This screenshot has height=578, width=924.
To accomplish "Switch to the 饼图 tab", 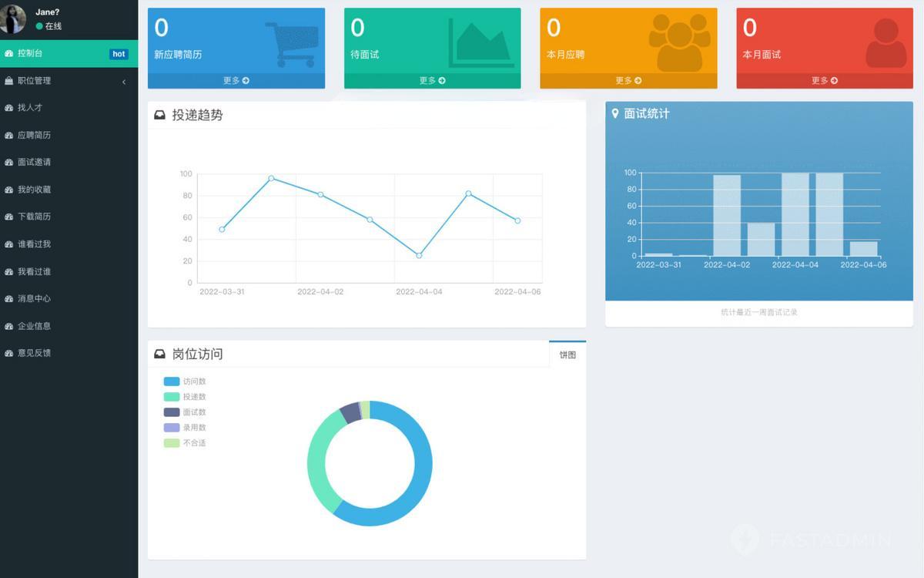I will 567,355.
